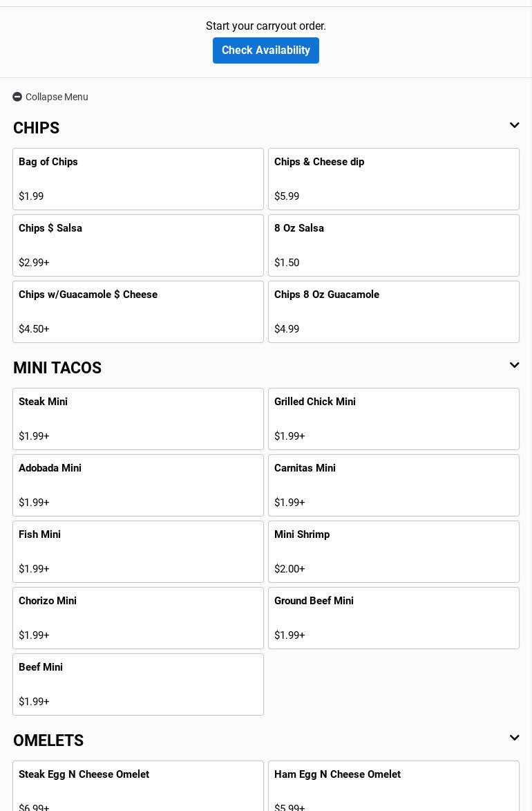Choose the Grilled Chick Mini taco

pyautogui.click(x=394, y=419)
